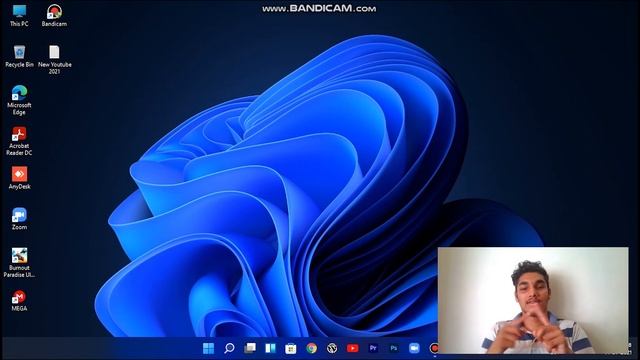The image size is (640, 360).
Task: Open Task View on the taskbar
Action: pos(250,348)
